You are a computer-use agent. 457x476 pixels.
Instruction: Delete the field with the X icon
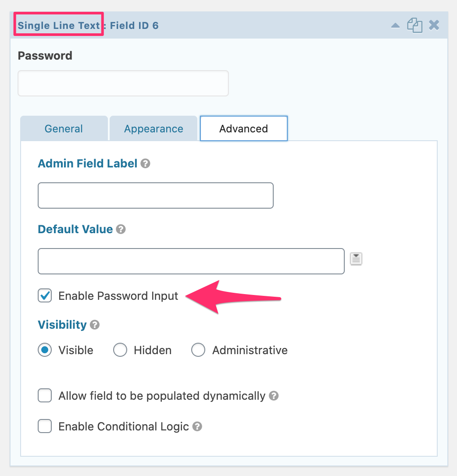(434, 25)
